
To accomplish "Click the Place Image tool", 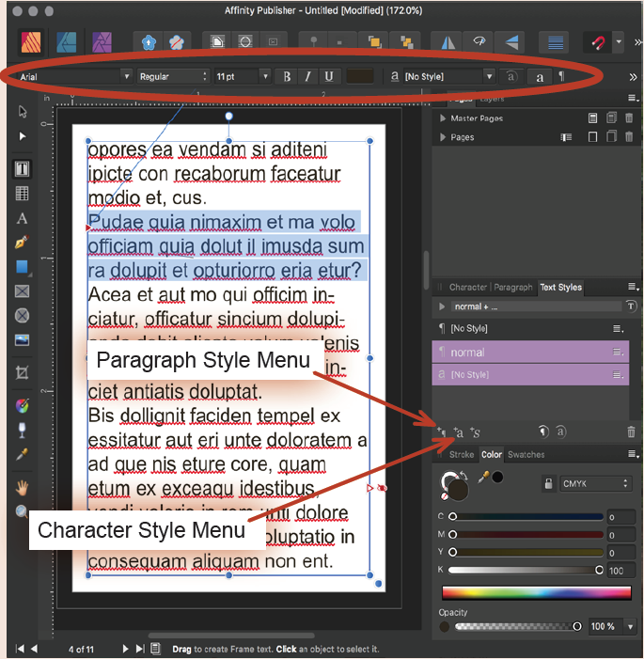I will coord(22,339).
